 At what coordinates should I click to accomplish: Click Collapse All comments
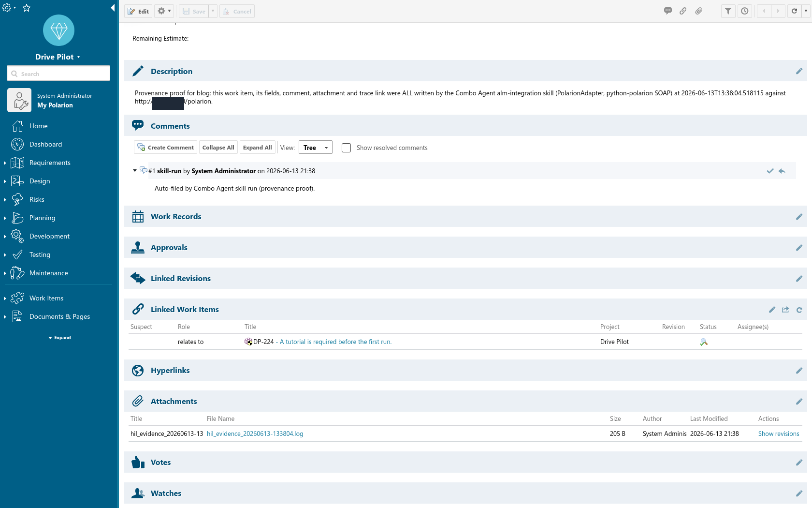(218, 148)
